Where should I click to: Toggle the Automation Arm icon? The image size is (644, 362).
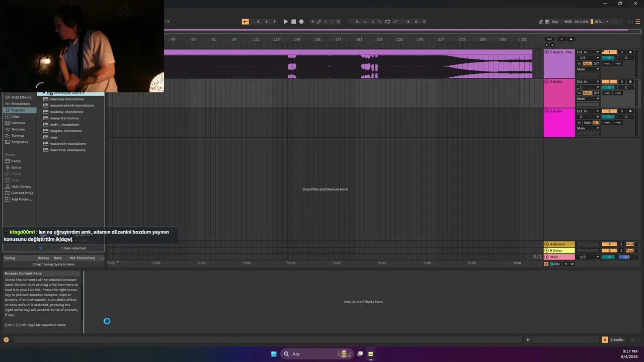319,22
